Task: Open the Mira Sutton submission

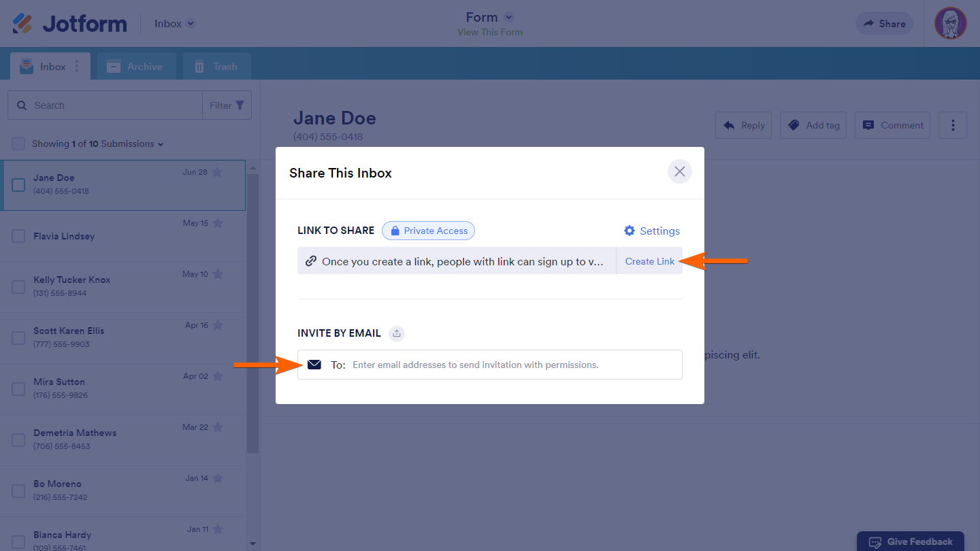Action: click(122, 389)
